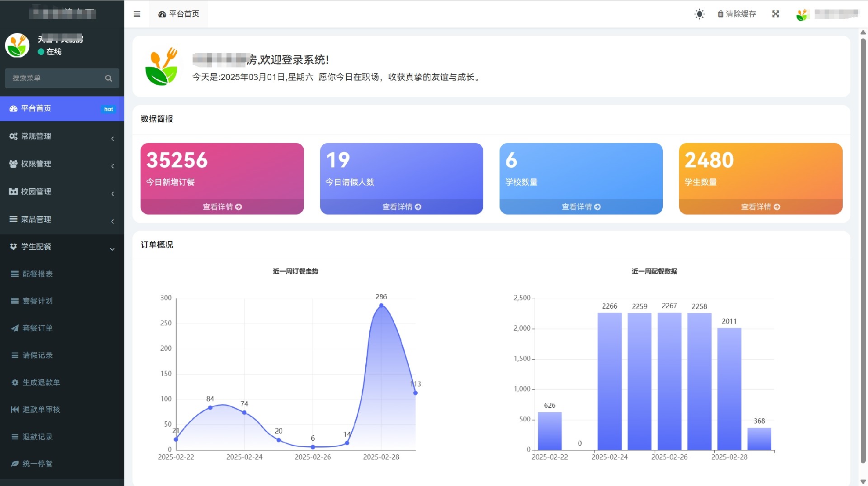Image resolution: width=868 pixels, height=486 pixels.
Task: Open the 退款记录 submenu item
Action: [62, 437]
